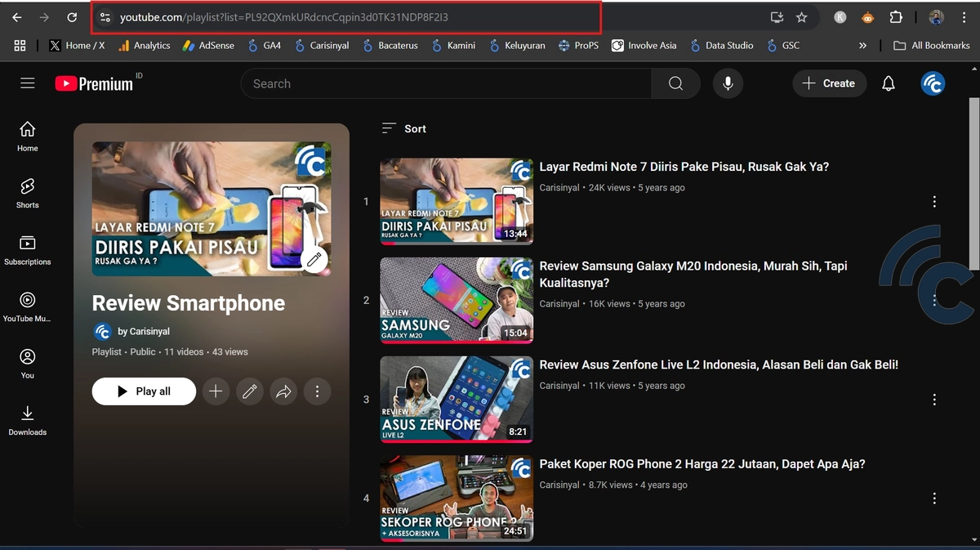The height and width of the screenshot is (550, 980).
Task: Open Review Asus Zenfone Live L2 video title
Action: point(719,365)
